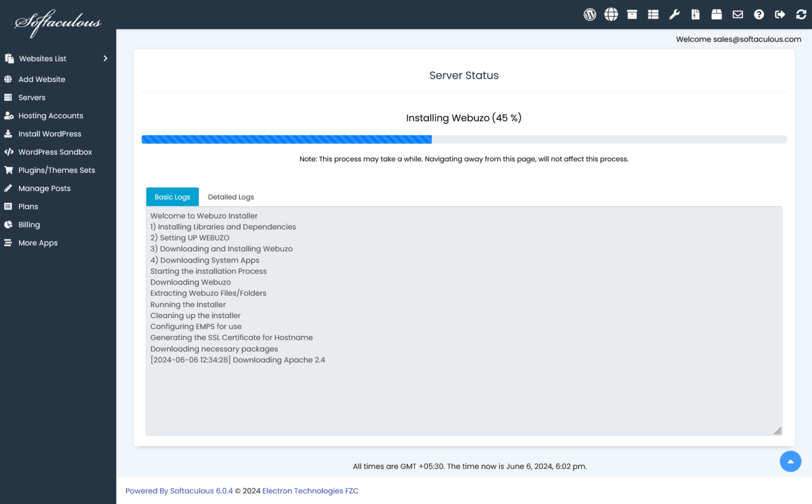This screenshot has height=504, width=812.
Task: Open the wrench settings icon on top bar
Action: point(675,14)
